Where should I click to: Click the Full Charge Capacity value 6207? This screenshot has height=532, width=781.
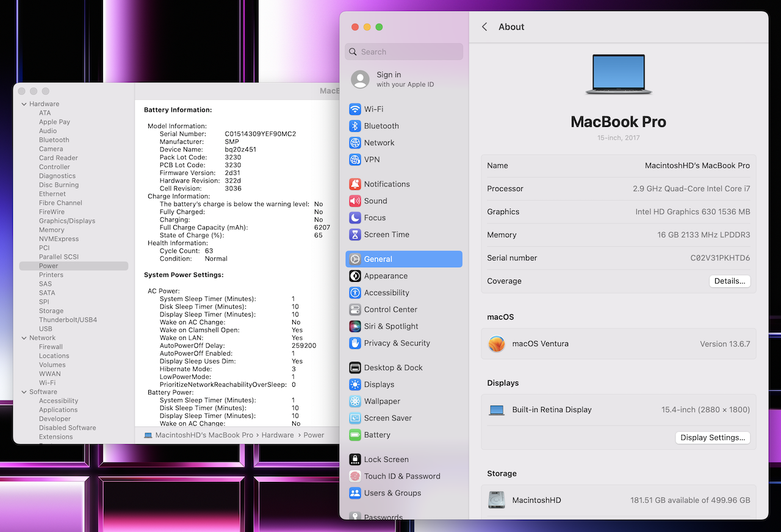coord(322,228)
